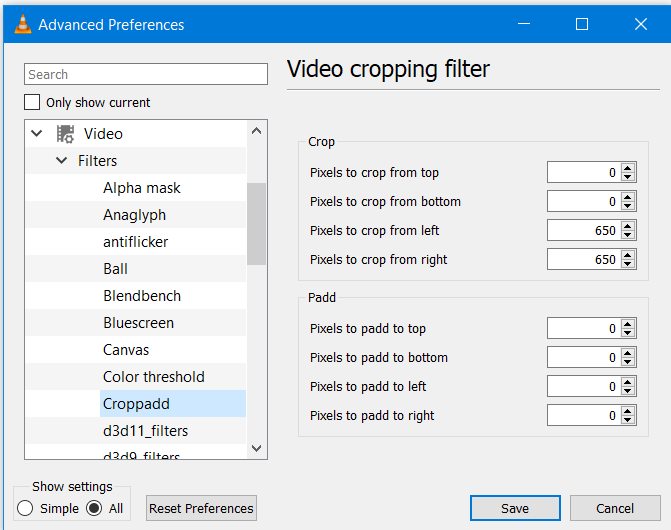Open the Anaglyph filter settings
This screenshot has width=671, height=530.
click(x=134, y=215)
